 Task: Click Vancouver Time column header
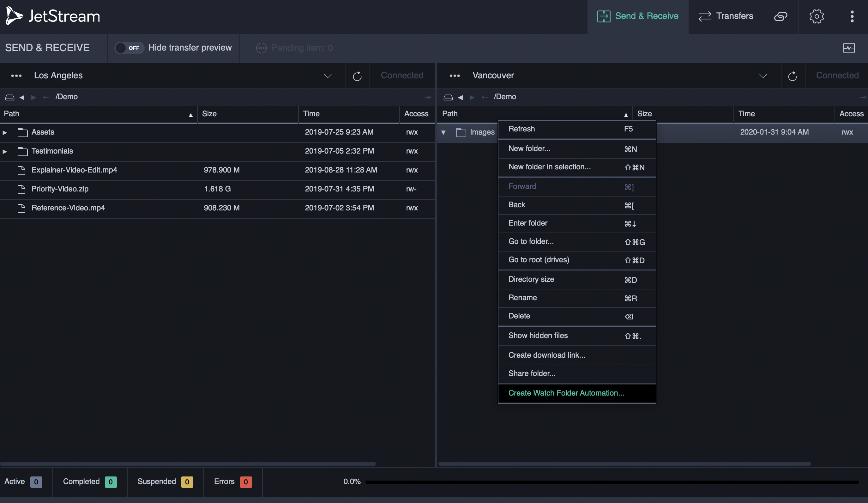coord(784,114)
